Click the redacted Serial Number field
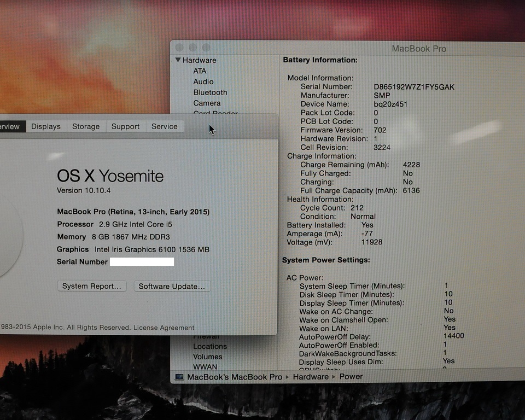The height and width of the screenshot is (420, 525). tap(142, 261)
